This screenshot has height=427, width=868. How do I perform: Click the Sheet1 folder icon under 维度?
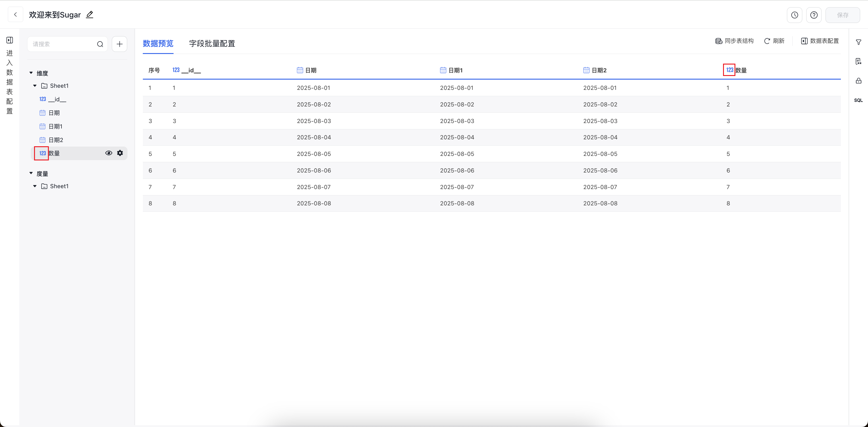(x=44, y=86)
